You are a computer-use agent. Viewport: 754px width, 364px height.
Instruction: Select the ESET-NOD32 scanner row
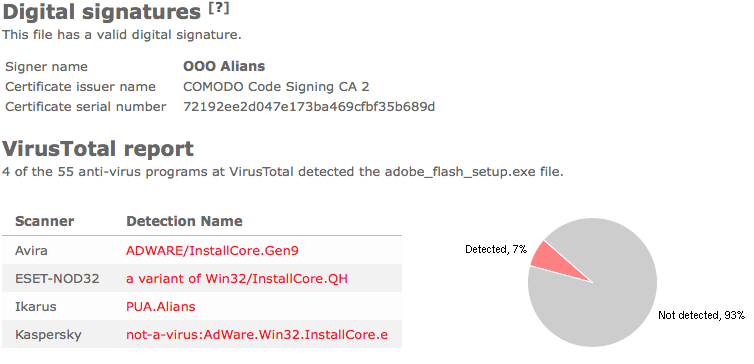[x=202, y=278]
